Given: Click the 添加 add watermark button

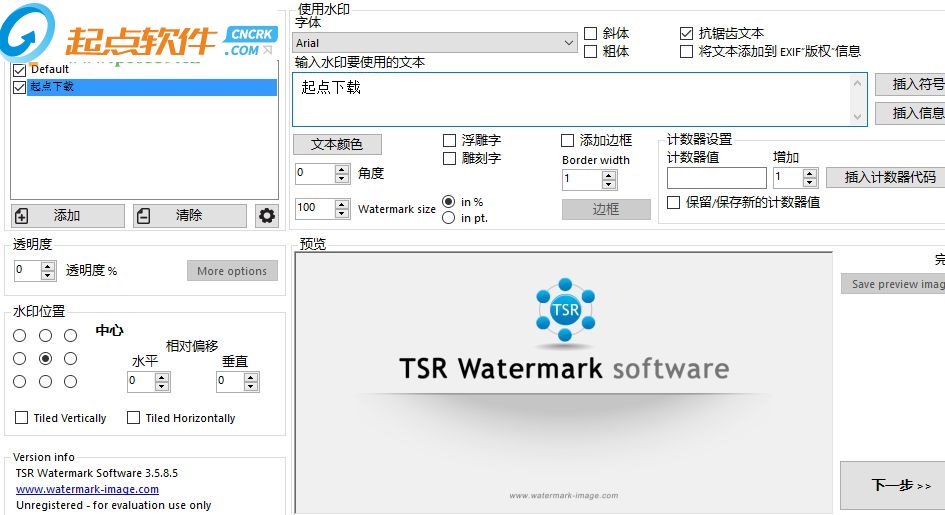Looking at the screenshot, I should point(68,216).
